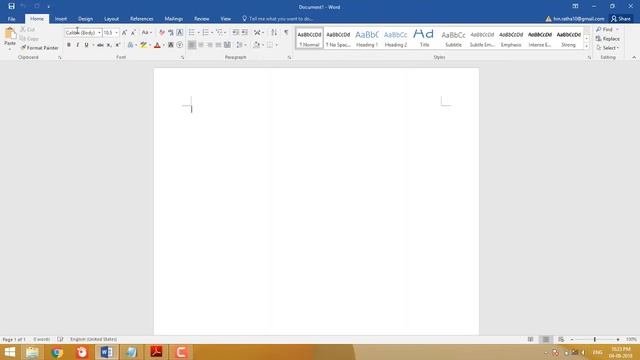
Task: Click in the blank document page
Action: [316, 202]
